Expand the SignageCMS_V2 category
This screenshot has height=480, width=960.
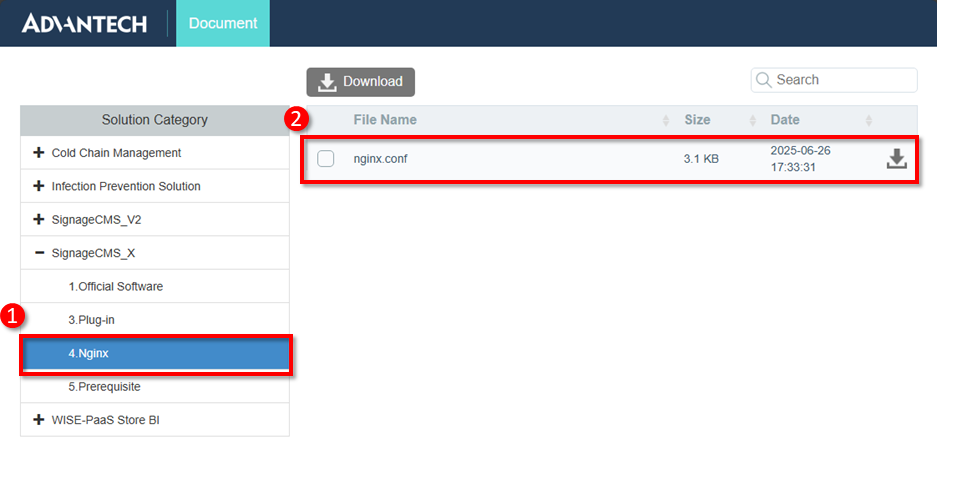tap(39, 219)
